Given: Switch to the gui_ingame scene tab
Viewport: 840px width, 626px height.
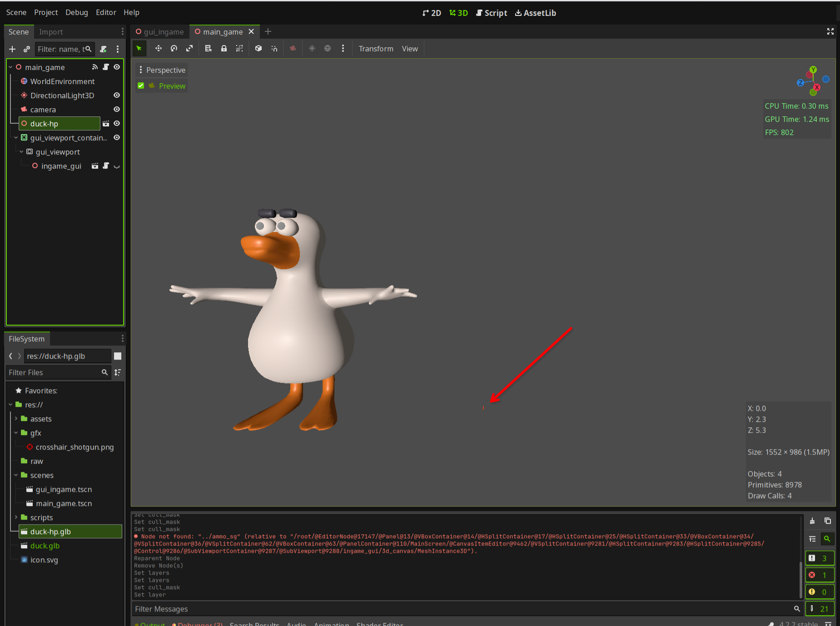Looking at the screenshot, I should pos(160,32).
